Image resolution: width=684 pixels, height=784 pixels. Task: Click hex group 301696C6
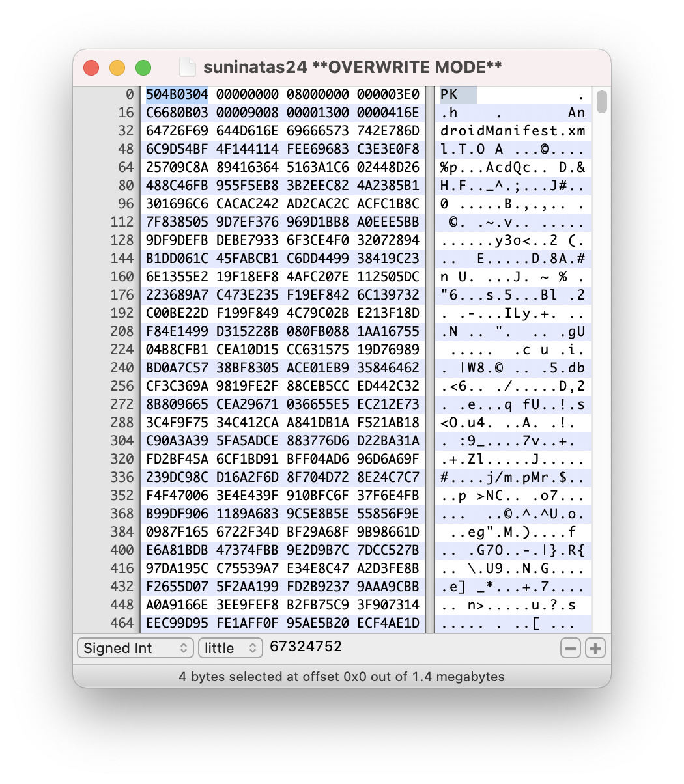point(177,204)
